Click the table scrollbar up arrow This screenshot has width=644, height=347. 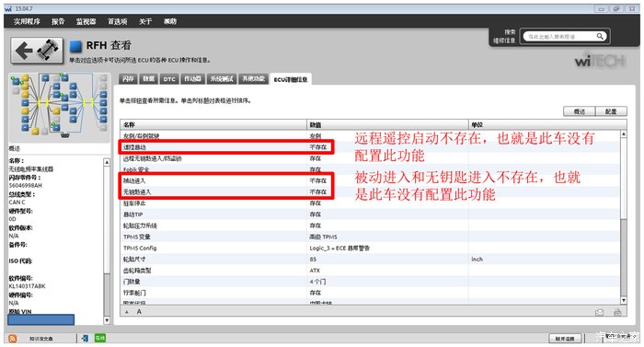click(x=624, y=134)
